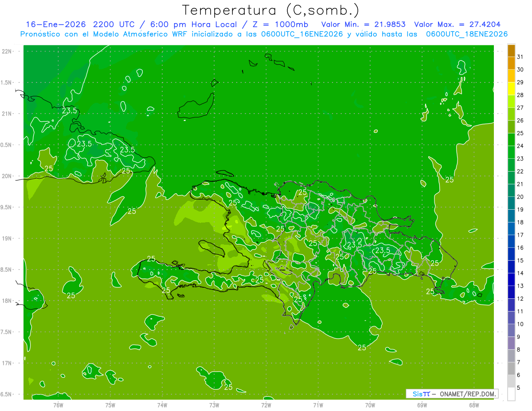Image resolution: width=532 pixels, height=411 pixels.
Task: Click the longitude axis label "73W"
Action: coord(214,405)
